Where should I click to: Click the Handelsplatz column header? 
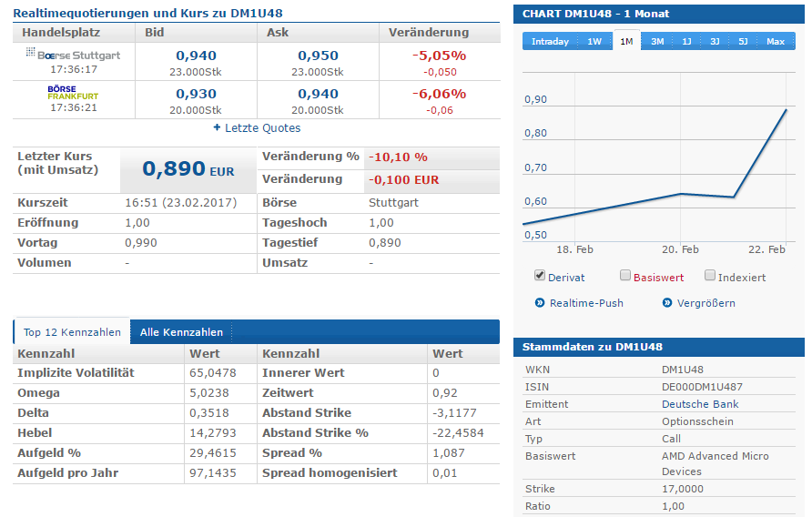pyautogui.click(x=61, y=33)
